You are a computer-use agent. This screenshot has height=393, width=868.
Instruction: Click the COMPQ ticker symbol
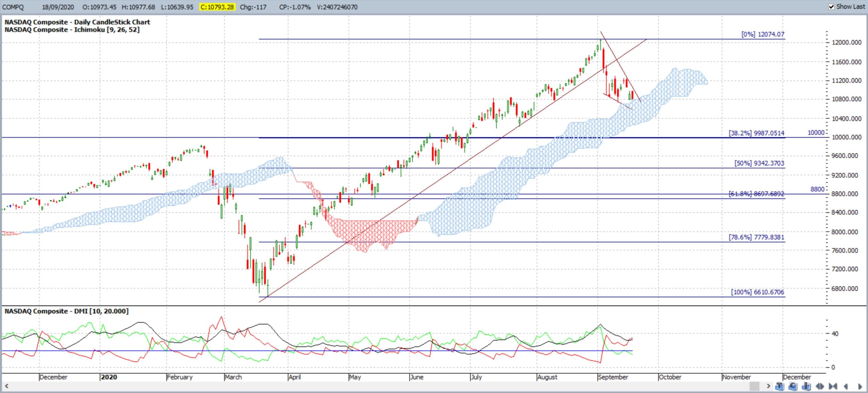pos(13,7)
